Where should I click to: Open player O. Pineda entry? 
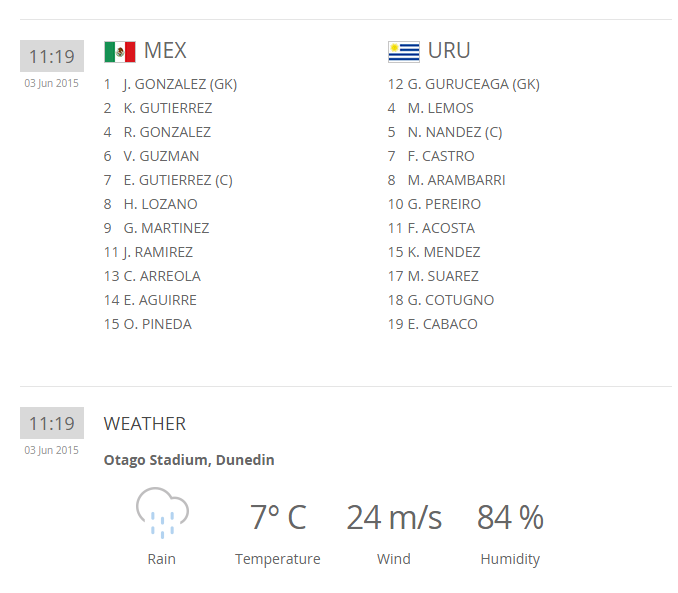click(x=157, y=324)
